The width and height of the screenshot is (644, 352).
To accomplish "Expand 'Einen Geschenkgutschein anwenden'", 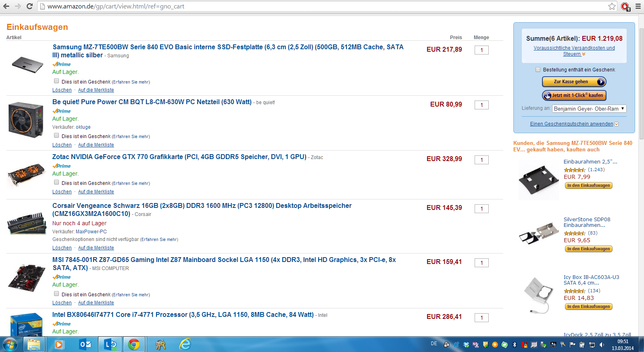I will (574, 124).
